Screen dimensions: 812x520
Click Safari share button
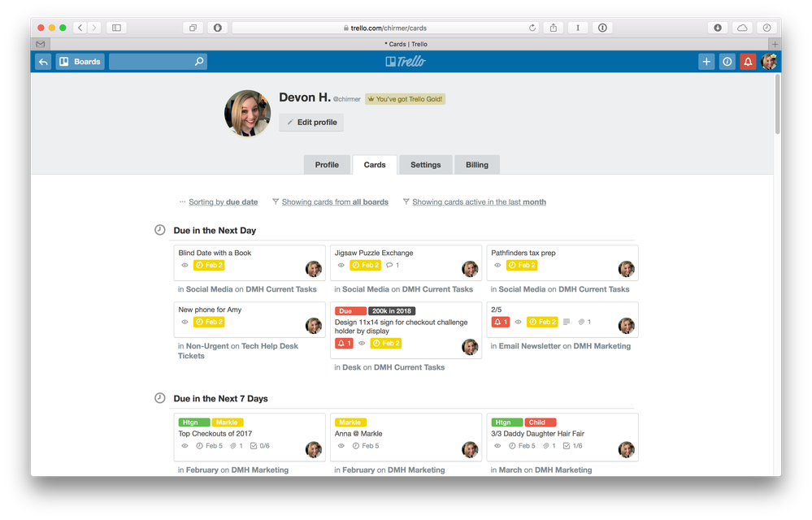click(553, 28)
